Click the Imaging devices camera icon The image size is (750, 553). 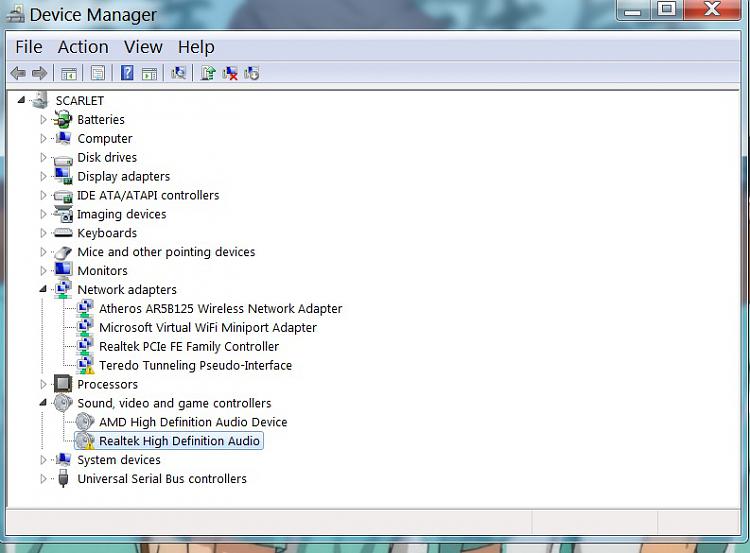[63, 214]
